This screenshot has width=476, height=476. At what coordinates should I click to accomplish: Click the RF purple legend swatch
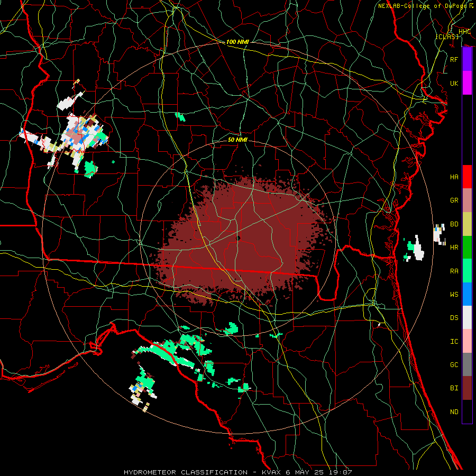[x=467, y=59]
